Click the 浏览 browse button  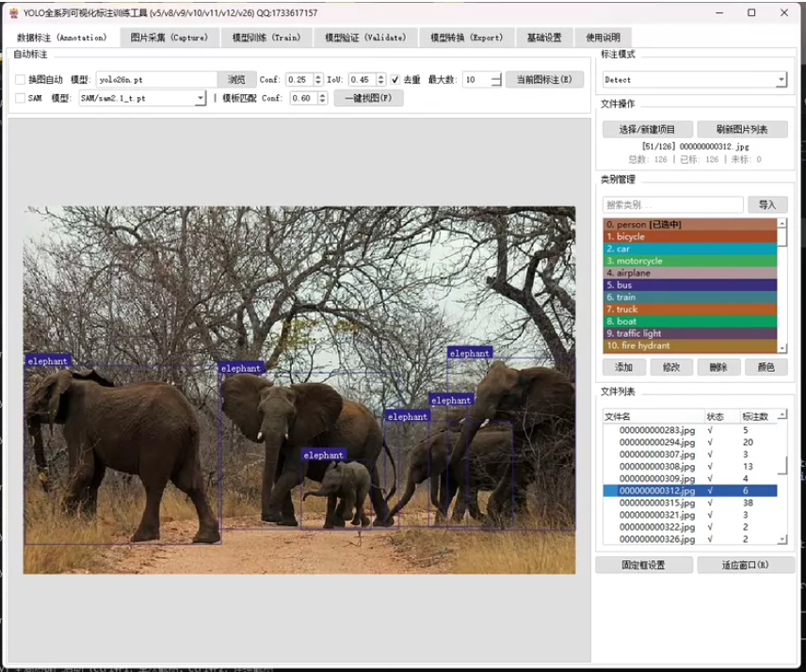click(236, 80)
